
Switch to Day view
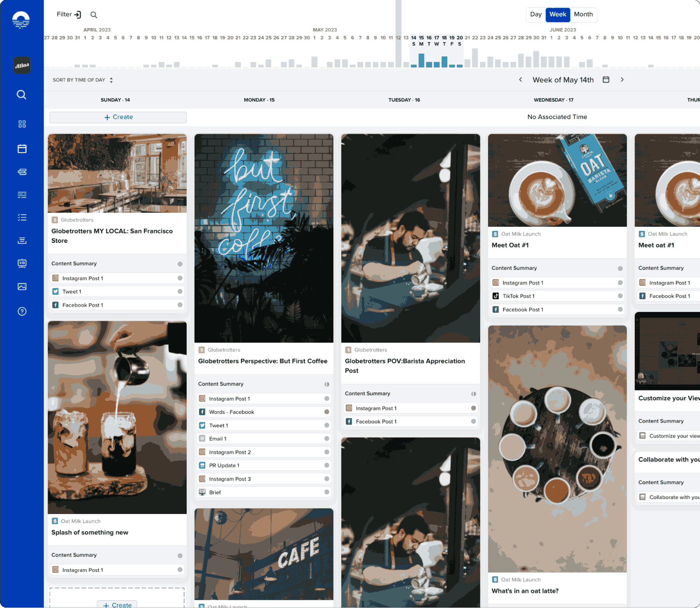coord(535,14)
